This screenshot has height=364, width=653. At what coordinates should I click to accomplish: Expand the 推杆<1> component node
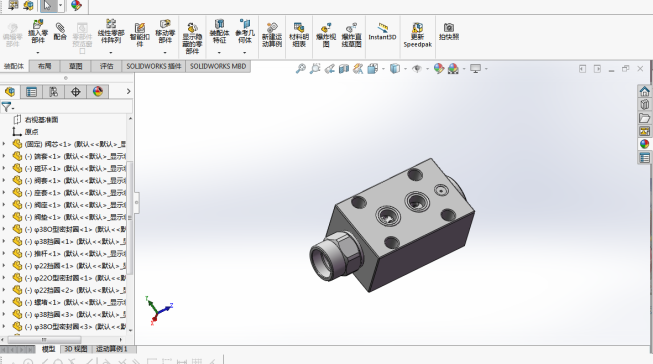pyautogui.click(x=4, y=253)
